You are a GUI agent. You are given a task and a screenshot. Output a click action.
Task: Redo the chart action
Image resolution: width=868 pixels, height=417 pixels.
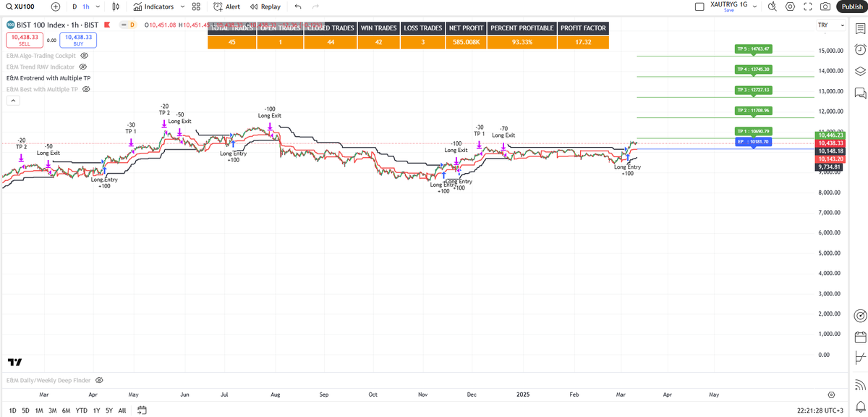[x=315, y=7]
